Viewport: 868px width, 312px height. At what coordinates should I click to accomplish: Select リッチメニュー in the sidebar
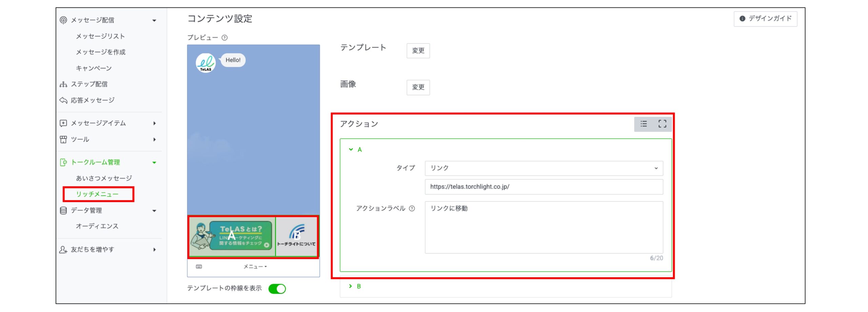click(98, 194)
